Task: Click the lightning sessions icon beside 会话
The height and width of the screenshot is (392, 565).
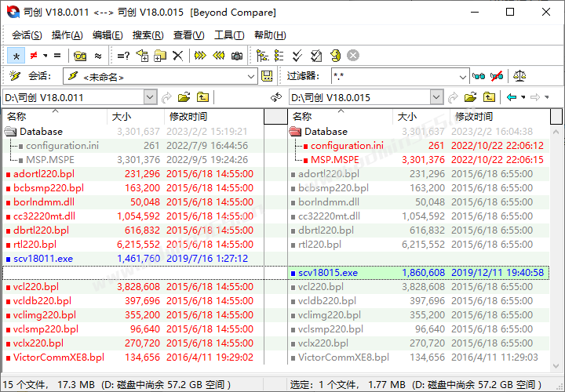Action: click(x=15, y=76)
